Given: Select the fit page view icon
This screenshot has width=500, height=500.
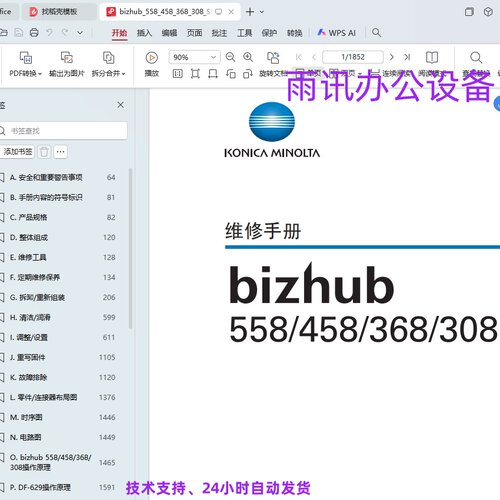Looking at the screenshot, I should point(195,74).
